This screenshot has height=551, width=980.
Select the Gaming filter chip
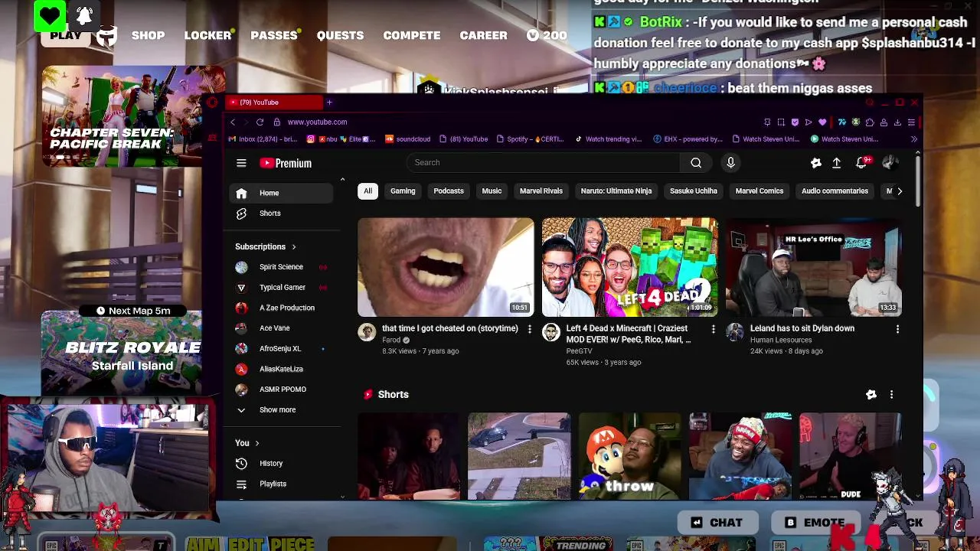coord(403,191)
